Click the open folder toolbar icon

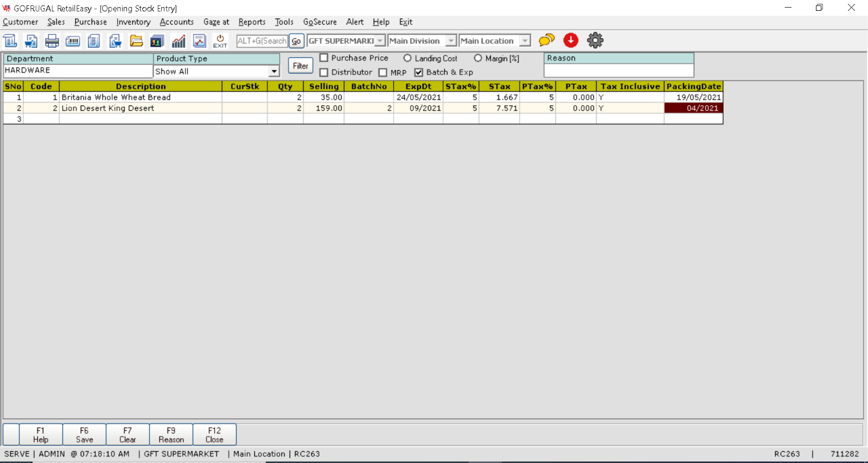pyautogui.click(x=136, y=41)
